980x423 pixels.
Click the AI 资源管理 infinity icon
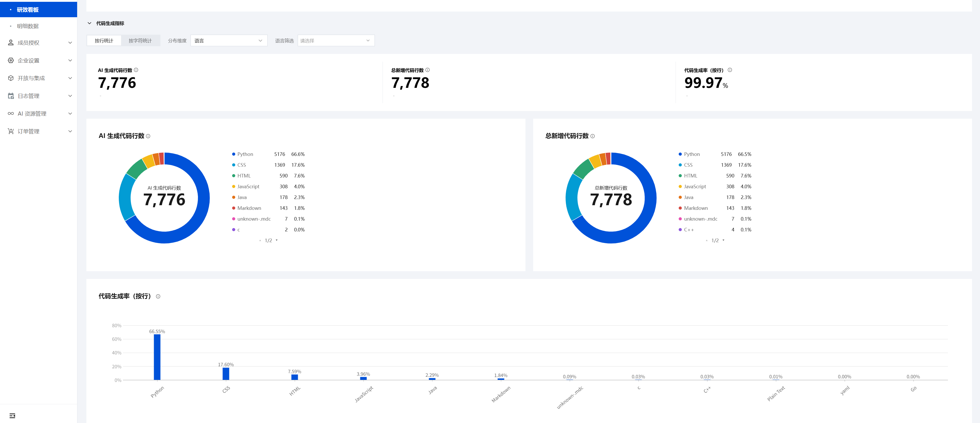11,114
